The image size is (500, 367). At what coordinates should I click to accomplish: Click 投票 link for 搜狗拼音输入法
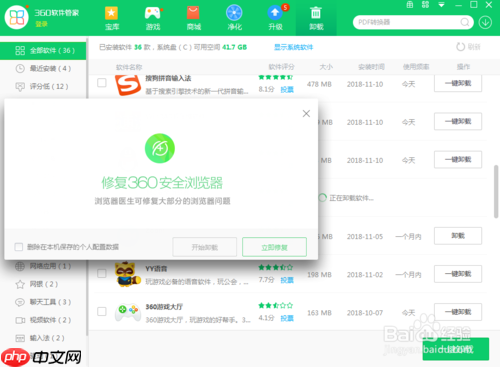tap(287, 90)
